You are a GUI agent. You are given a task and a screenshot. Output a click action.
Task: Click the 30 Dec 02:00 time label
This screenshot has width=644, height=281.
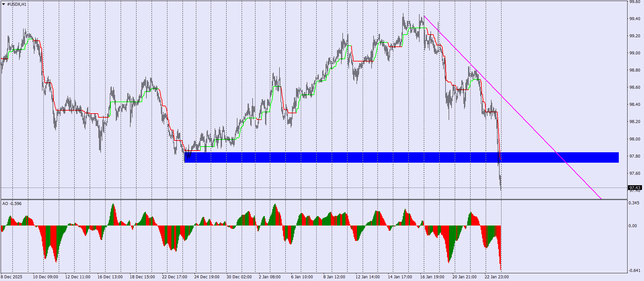[x=239, y=277]
